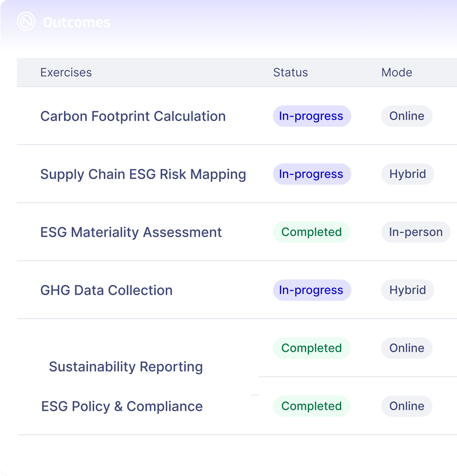Open Carbon Footprint Calculation exercise

click(133, 116)
